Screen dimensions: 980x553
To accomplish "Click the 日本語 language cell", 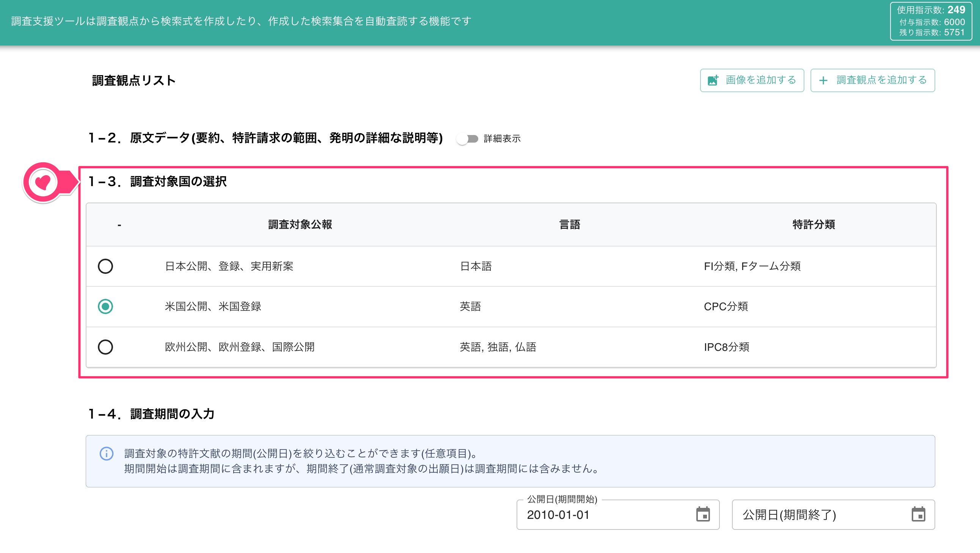I will pos(476,266).
